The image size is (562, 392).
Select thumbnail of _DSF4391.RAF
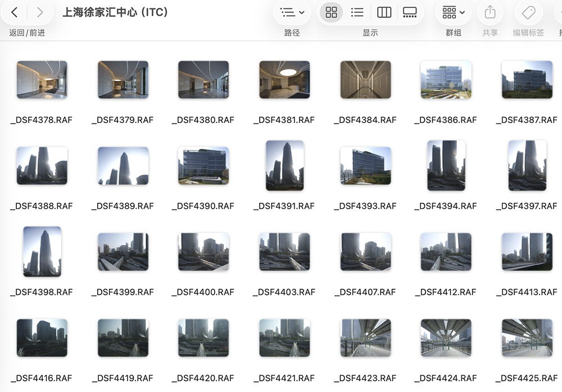coord(284,166)
